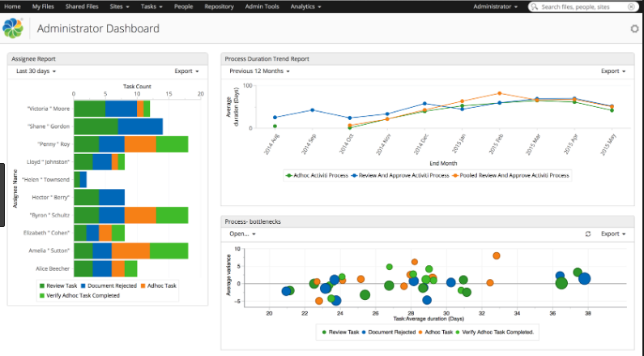Click the Alfresco logo icon
Viewport: 644px width, 356px height.
[x=15, y=29]
